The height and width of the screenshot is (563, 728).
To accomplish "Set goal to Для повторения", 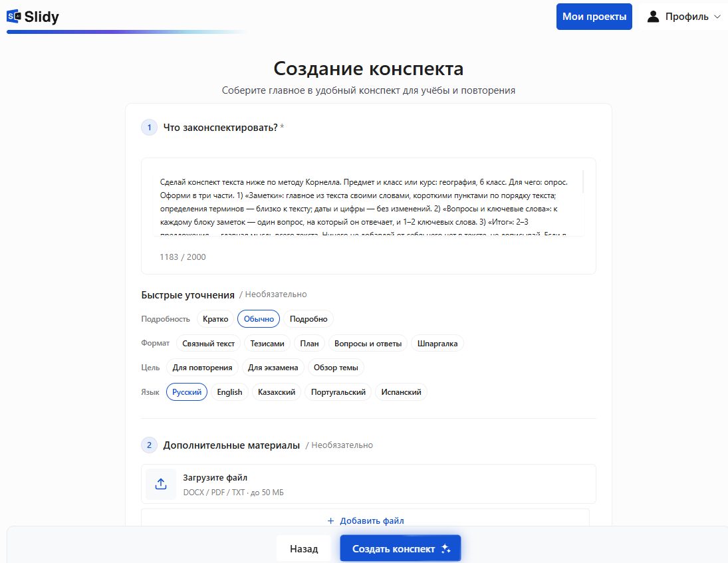I will pos(202,368).
